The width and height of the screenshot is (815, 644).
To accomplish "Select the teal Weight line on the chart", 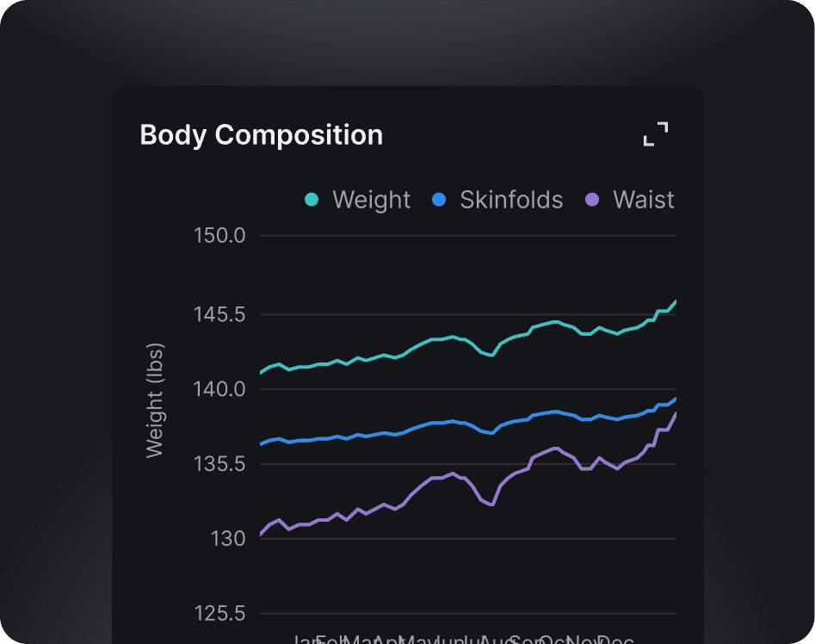I will [x=430, y=340].
